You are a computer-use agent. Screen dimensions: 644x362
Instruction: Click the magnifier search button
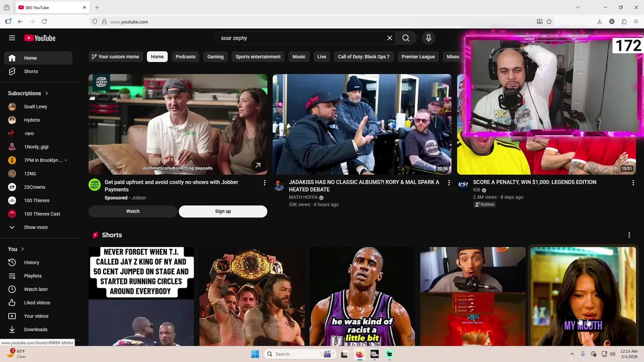tap(406, 38)
